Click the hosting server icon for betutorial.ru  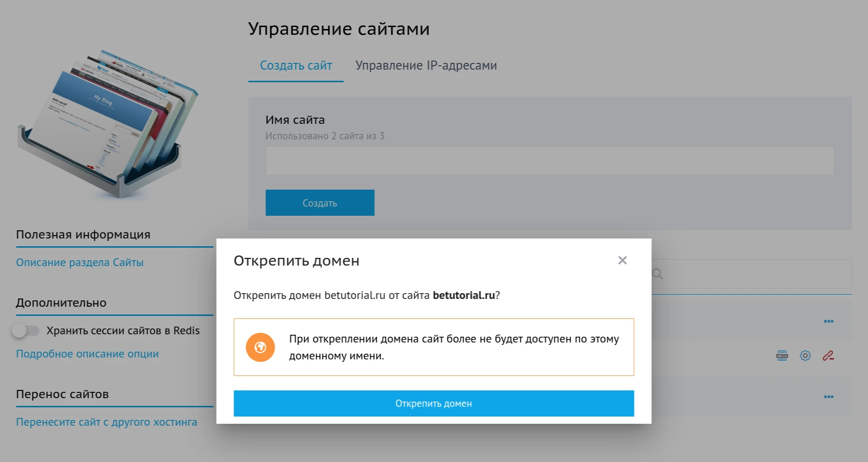point(781,356)
